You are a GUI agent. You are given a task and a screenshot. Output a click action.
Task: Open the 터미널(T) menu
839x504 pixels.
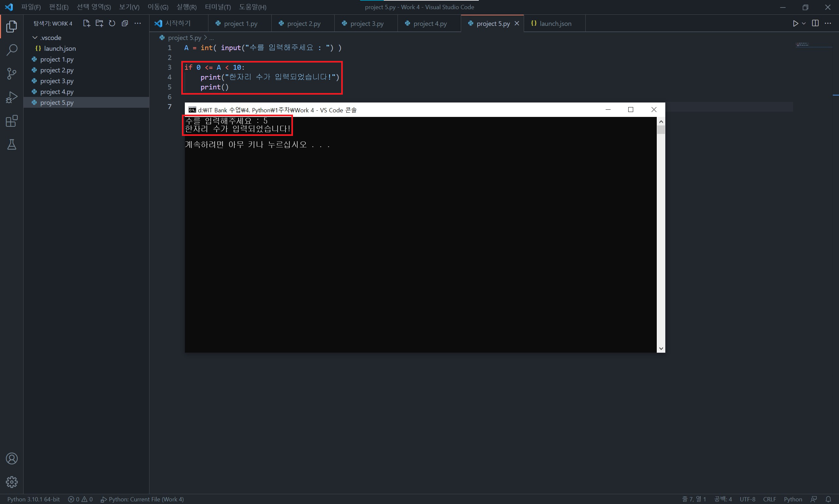(x=218, y=7)
